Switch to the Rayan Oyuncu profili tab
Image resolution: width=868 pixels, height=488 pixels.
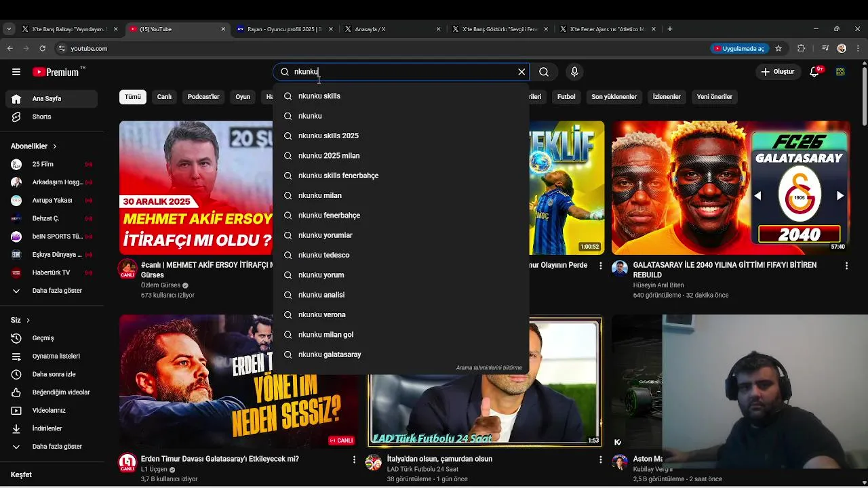click(285, 29)
